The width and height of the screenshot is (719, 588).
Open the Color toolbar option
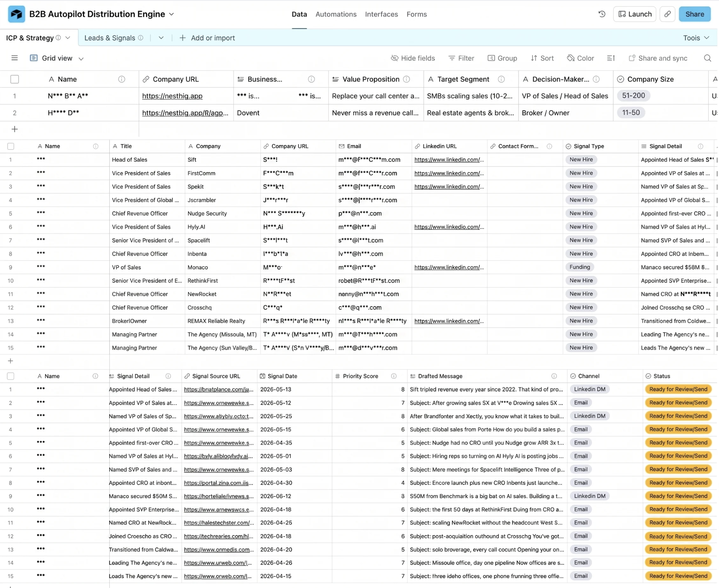[580, 58]
